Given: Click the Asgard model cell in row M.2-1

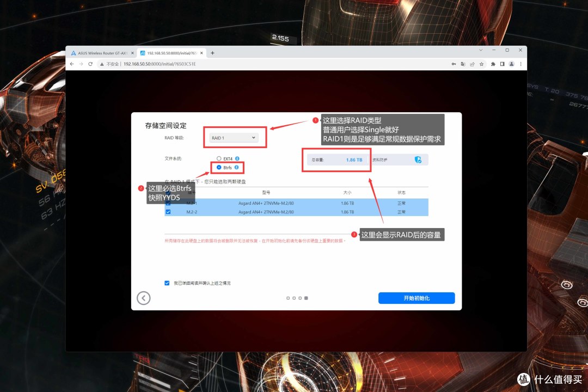Looking at the screenshot, I should [266, 203].
